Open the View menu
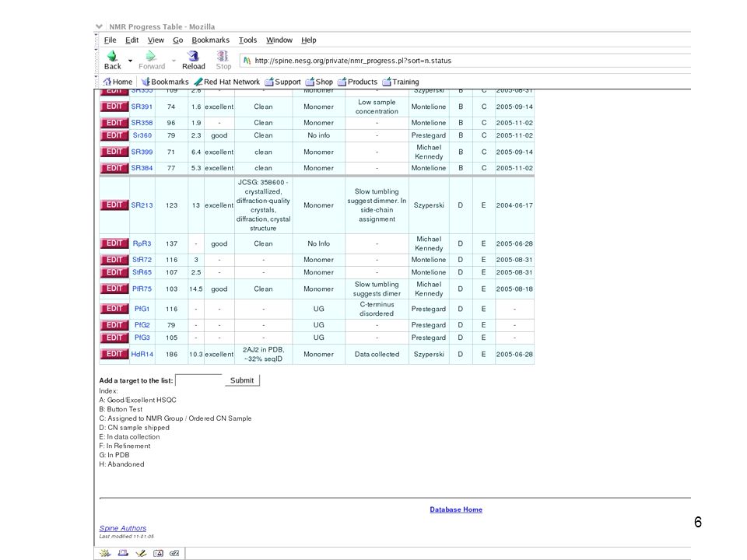 click(x=156, y=40)
